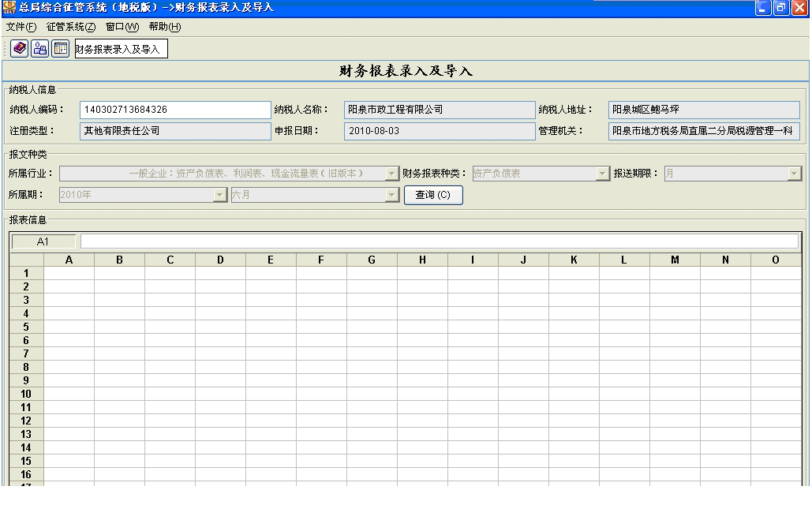Select row 11 header
Image resolution: width=812 pixels, height=505 pixels.
tap(26, 407)
